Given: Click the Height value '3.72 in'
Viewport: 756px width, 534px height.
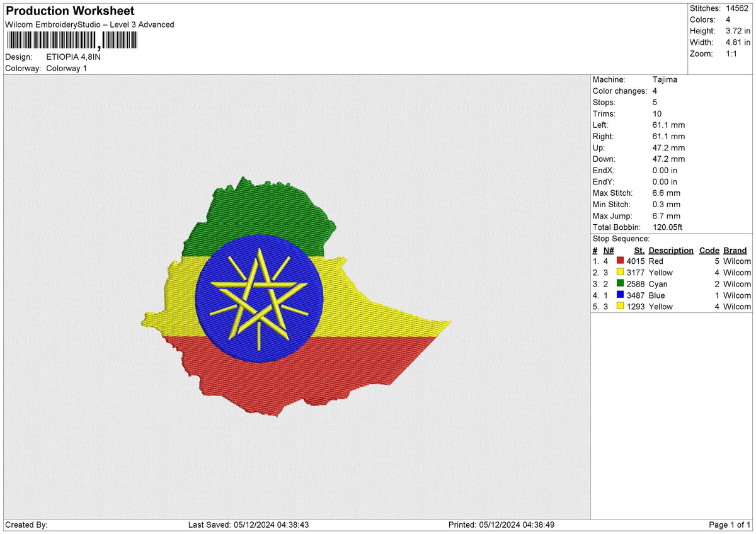Looking at the screenshot, I should 738,31.
